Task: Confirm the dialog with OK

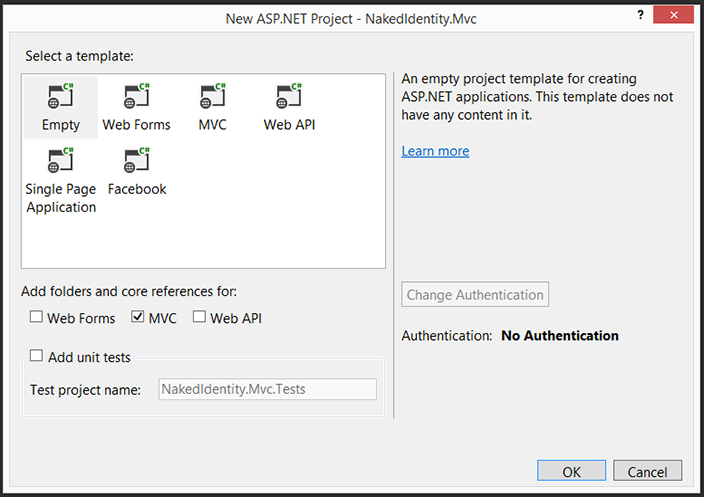Action: [x=571, y=471]
